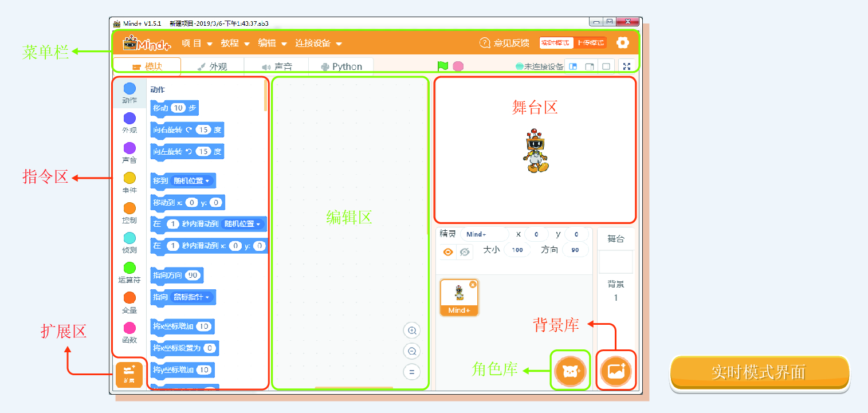Image resolution: width=868 pixels, height=413 pixels.
Task: Select the 声音 block category in sidebar
Action: (129, 152)
